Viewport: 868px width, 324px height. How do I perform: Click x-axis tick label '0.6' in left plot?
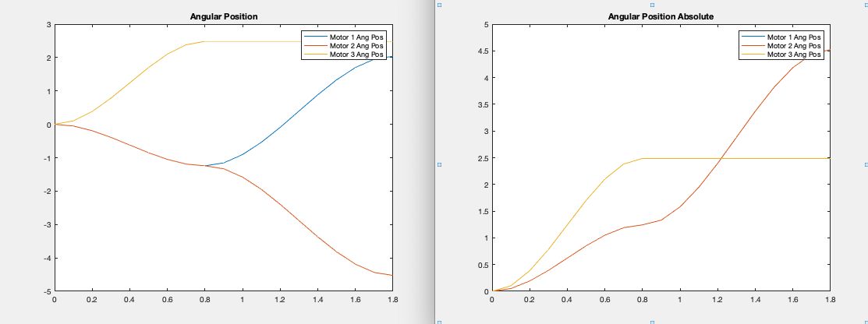pos(167,298)
